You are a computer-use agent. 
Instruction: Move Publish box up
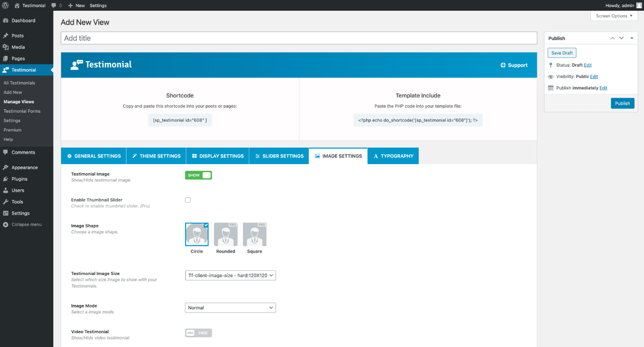(613, 38)
